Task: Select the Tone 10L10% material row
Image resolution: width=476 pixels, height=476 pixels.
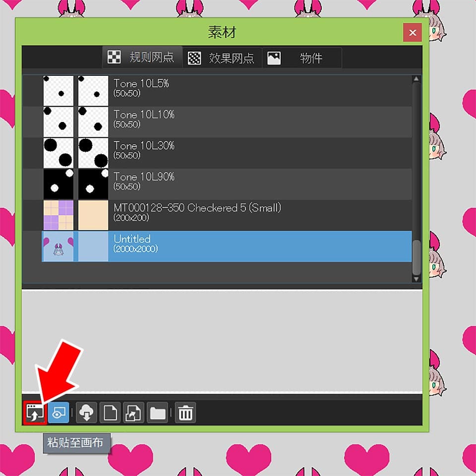Action: coord(217,122)
